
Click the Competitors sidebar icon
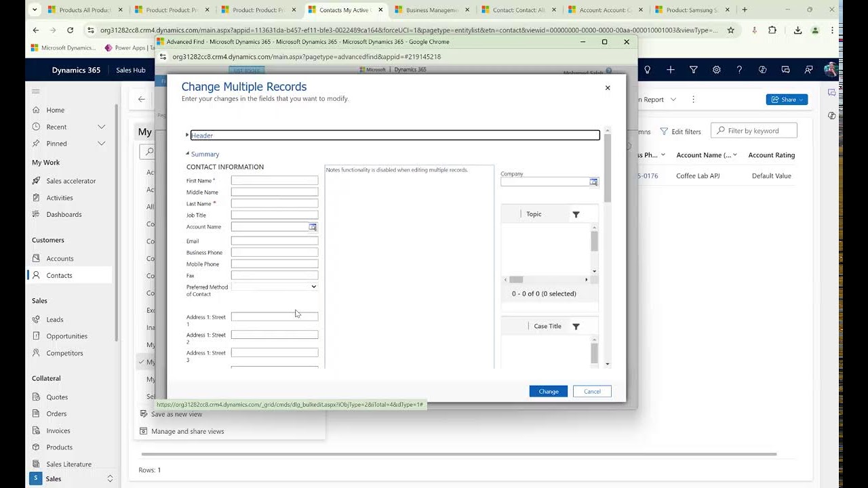[x=37, y=353]
